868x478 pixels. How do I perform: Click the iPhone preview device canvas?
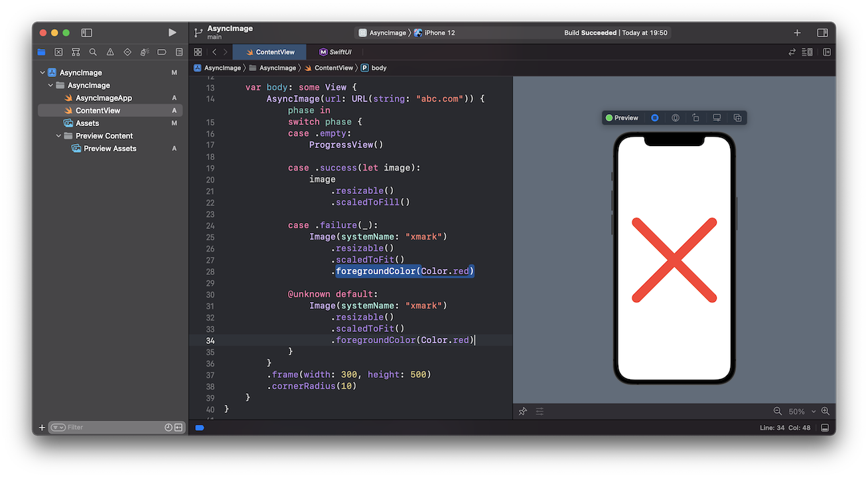[x=674, y=258]
